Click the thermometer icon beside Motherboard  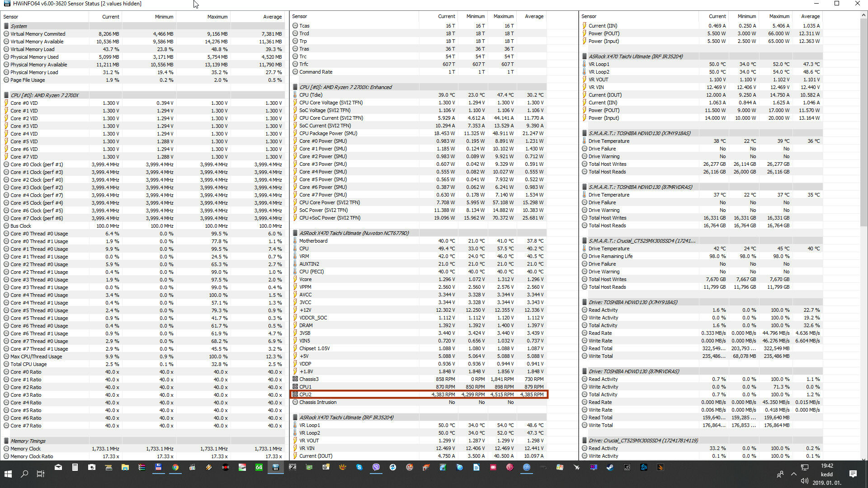click(295, 241)
